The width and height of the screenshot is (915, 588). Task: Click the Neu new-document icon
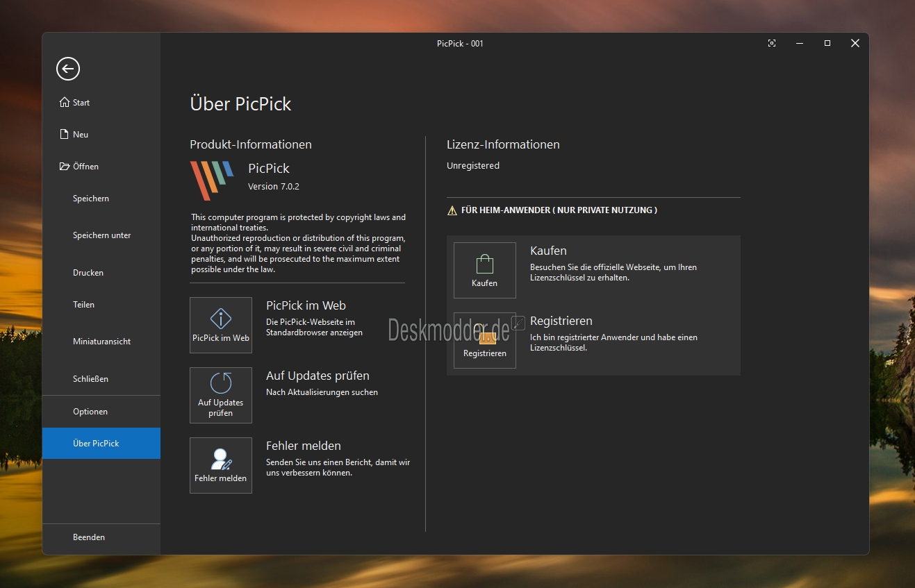click(64, 134)
